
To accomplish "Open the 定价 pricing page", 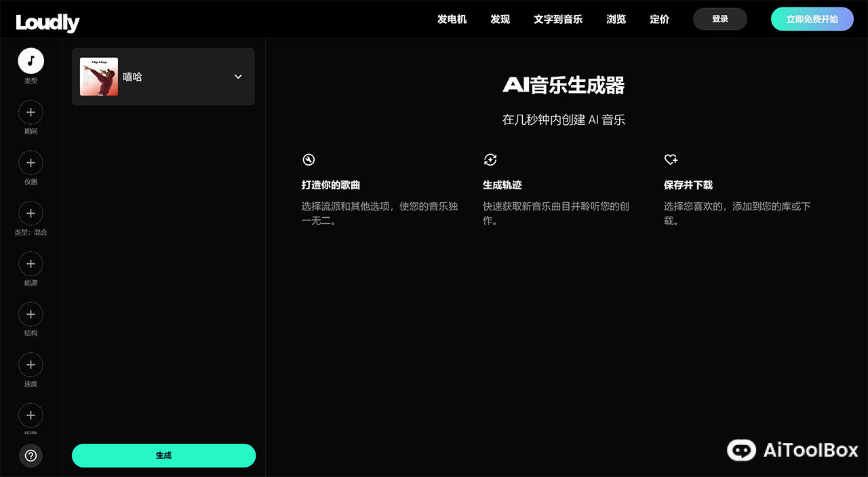I will pyautogui.click(x=659, y=19).
